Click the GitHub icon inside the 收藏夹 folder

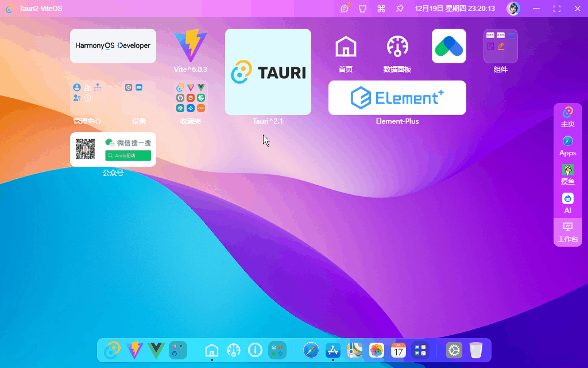(180, 98)
